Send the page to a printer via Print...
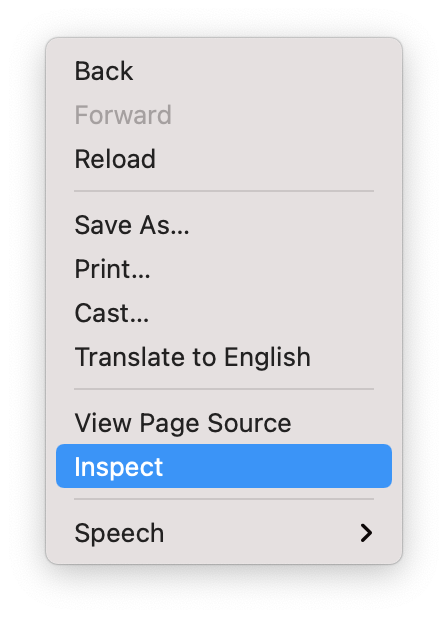Screen dimensions: 448x618 (224, 269)
